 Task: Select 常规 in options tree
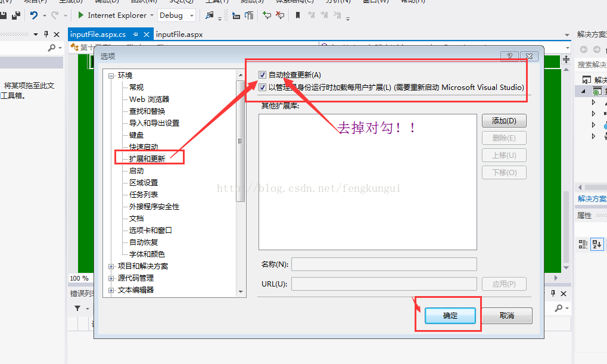136,87
